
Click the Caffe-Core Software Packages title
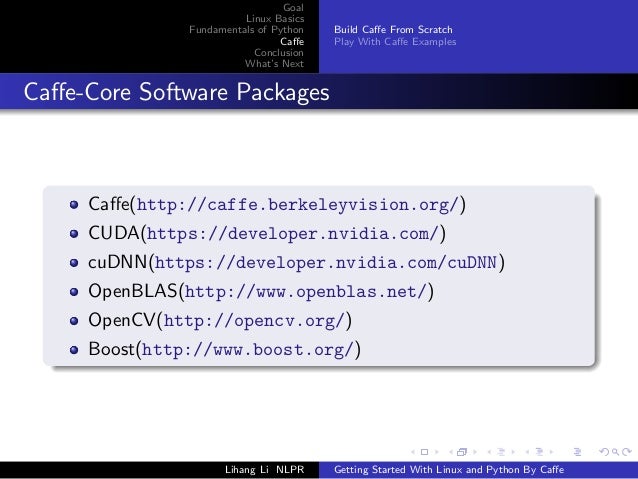(177, 92)
